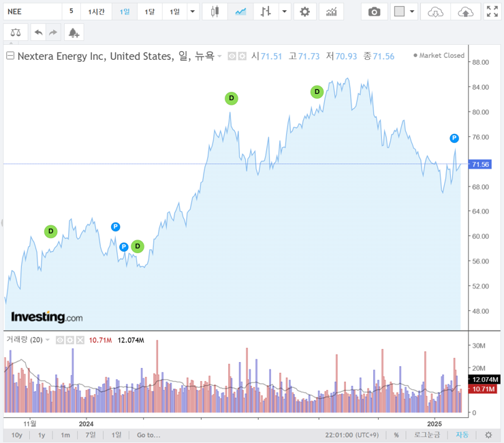Enable the auto scale option (자동)
This screenshot has height=443, width=504.
[x=462, y=435]
